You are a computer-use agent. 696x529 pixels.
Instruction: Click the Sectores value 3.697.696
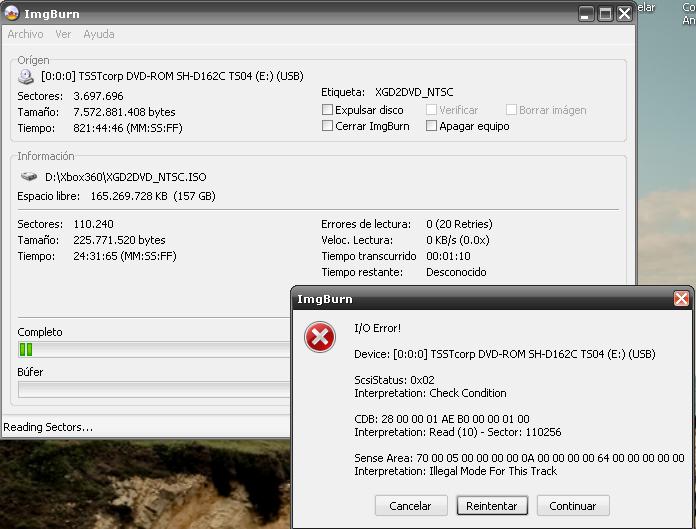(98, 96)
